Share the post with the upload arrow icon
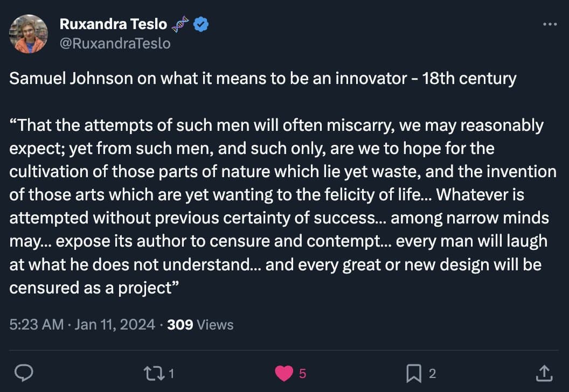The image size is (569, 392). tap(544, 373)
